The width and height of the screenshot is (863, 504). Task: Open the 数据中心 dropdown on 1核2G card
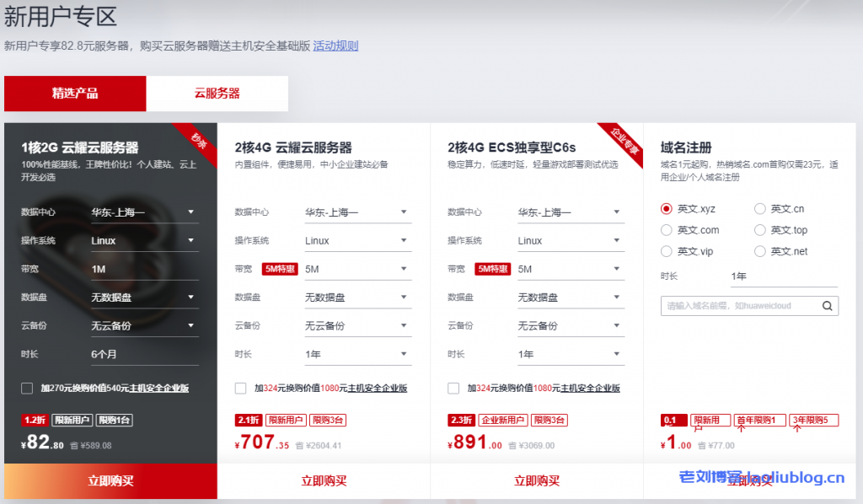145,212
